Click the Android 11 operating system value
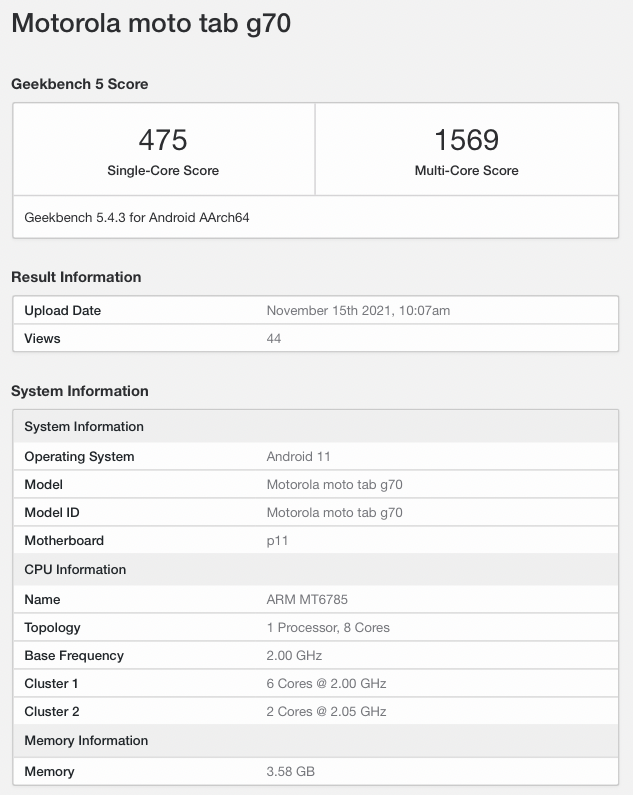 point(298,457)
